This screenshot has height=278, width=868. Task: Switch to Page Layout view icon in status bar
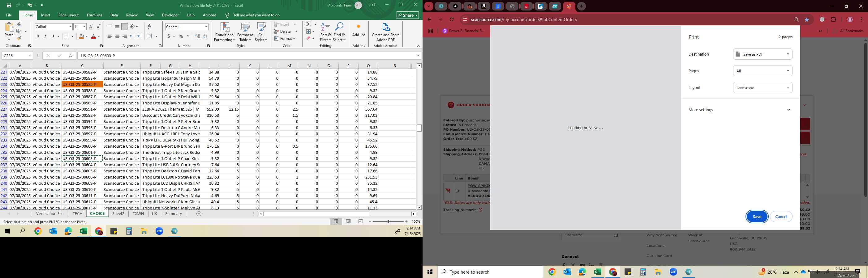[x=348, y=221]
